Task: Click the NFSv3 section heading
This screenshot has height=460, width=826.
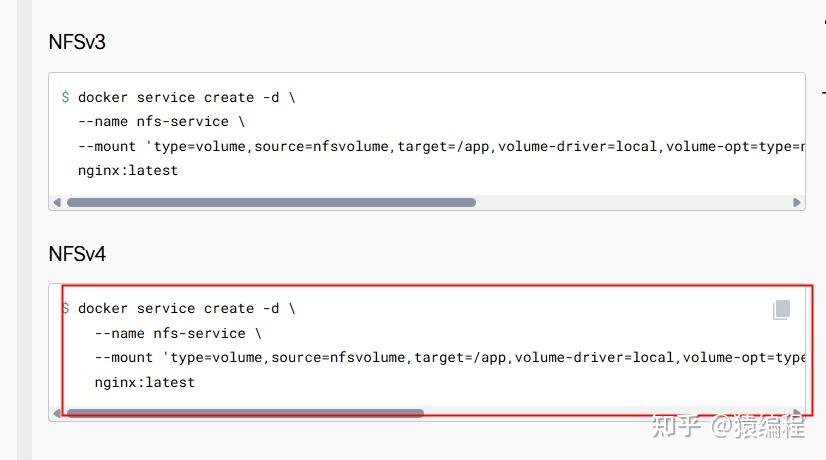Action: point(77,42)
